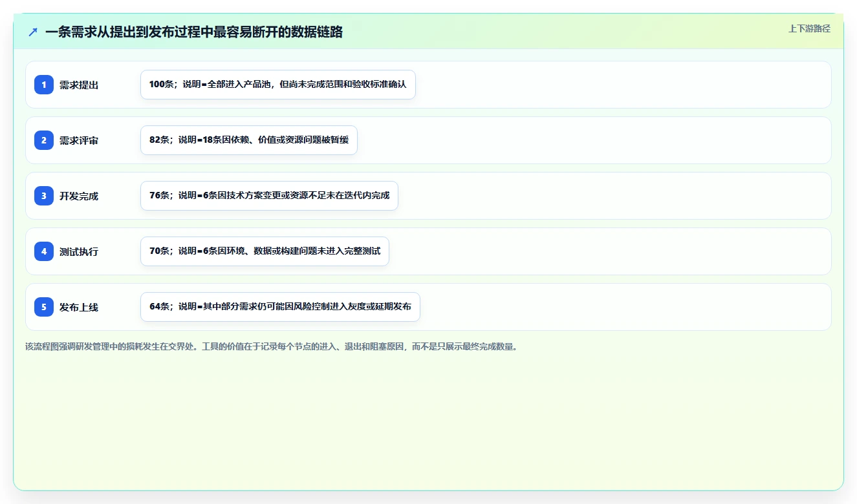
Task: Click the step 4 number badge
Action: (44, 251)
